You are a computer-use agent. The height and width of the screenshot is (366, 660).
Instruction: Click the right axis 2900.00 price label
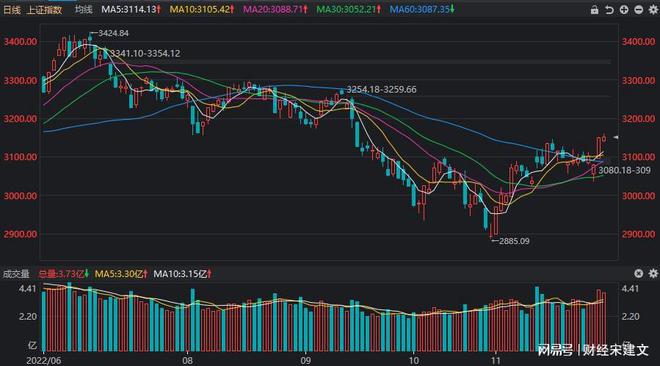coord(639,234)
